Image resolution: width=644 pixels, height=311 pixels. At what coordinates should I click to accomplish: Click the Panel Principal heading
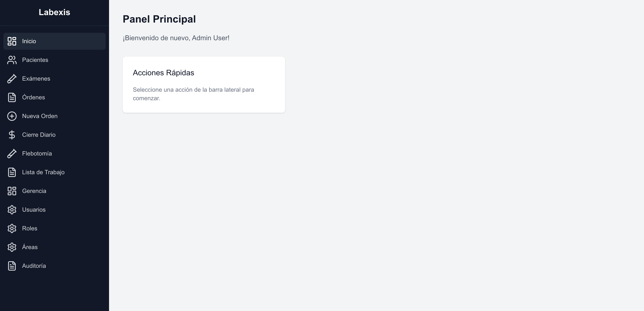point(159,19)
